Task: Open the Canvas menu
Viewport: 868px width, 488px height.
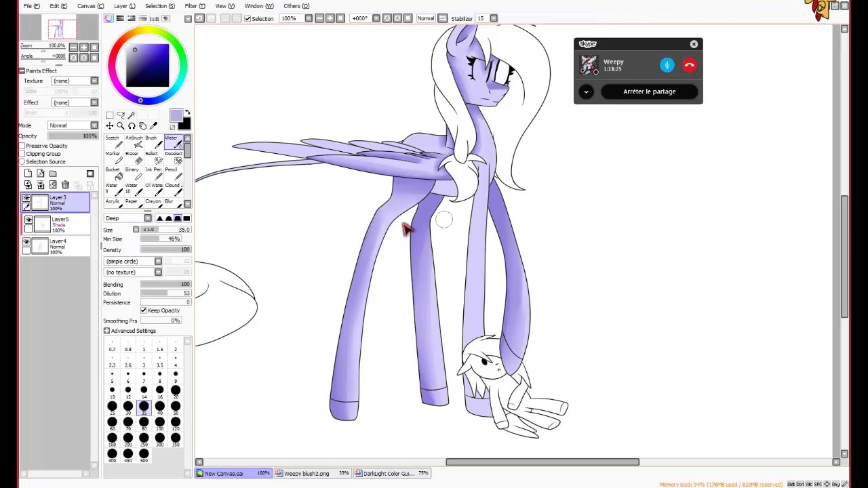Action: tap(90, 6)
